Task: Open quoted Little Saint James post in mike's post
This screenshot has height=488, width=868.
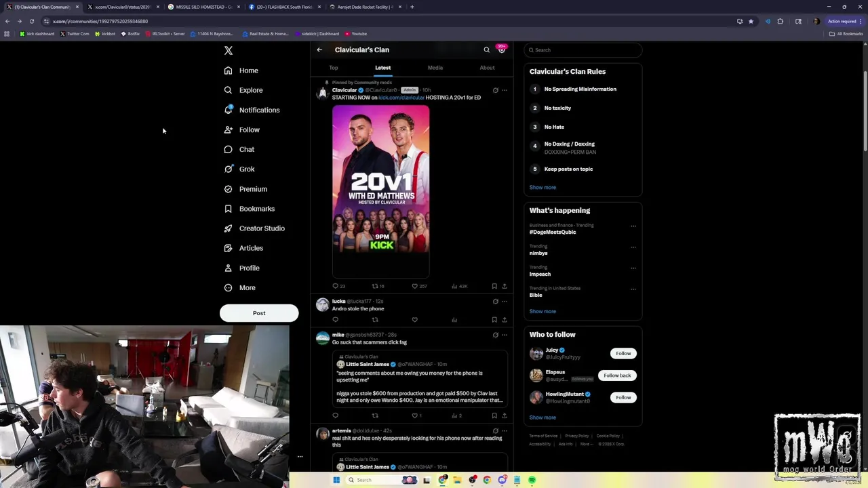Action: click(420, 378)
